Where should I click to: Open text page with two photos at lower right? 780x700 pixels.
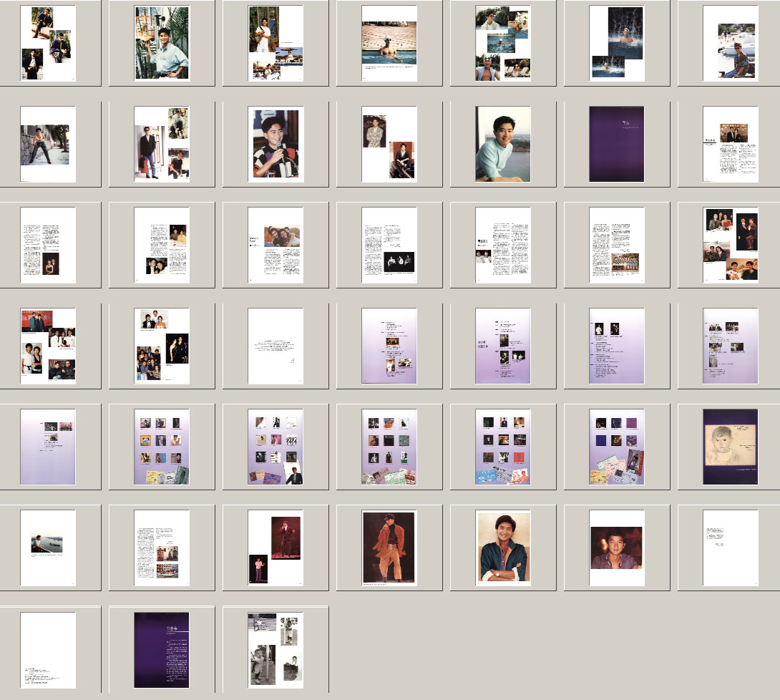[x=162, y=548]
